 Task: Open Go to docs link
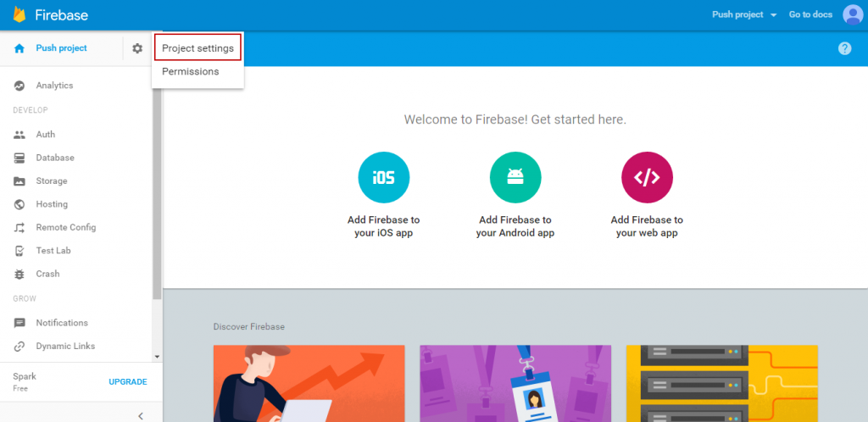coord(810,14)
